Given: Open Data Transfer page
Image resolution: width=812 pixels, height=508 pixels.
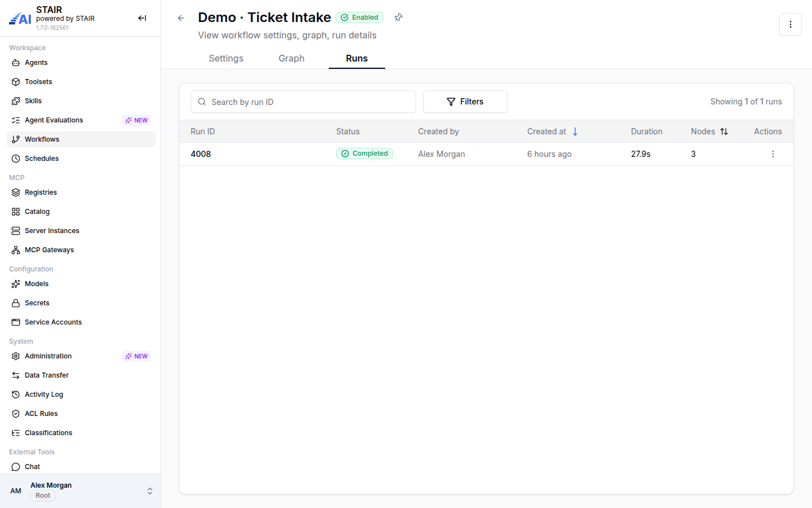Looking at the screenshot, I should [81, 375].
